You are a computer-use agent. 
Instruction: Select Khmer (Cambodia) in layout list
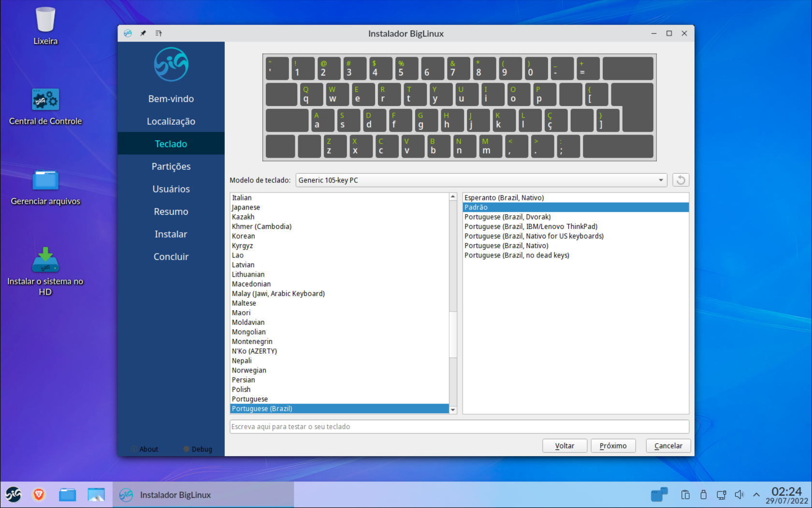[x=339, y=226]
